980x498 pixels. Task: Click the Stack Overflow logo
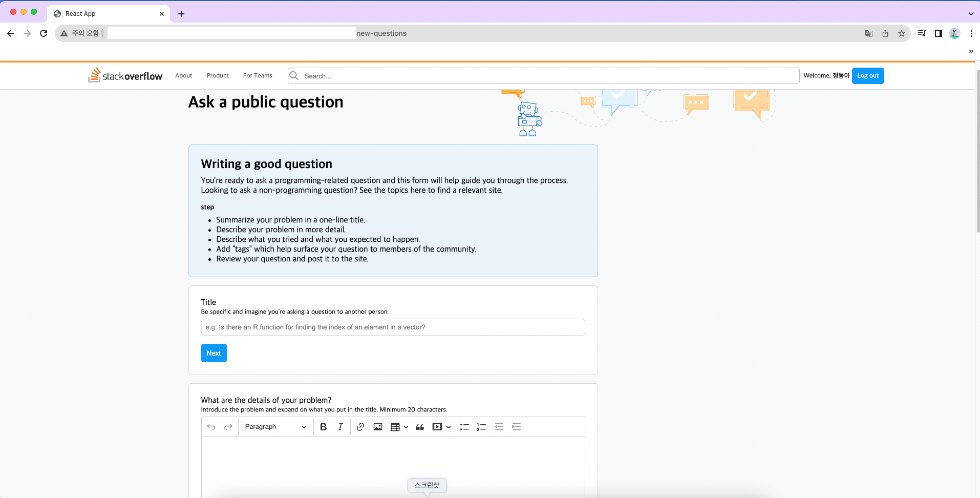(x=124, y=75)
